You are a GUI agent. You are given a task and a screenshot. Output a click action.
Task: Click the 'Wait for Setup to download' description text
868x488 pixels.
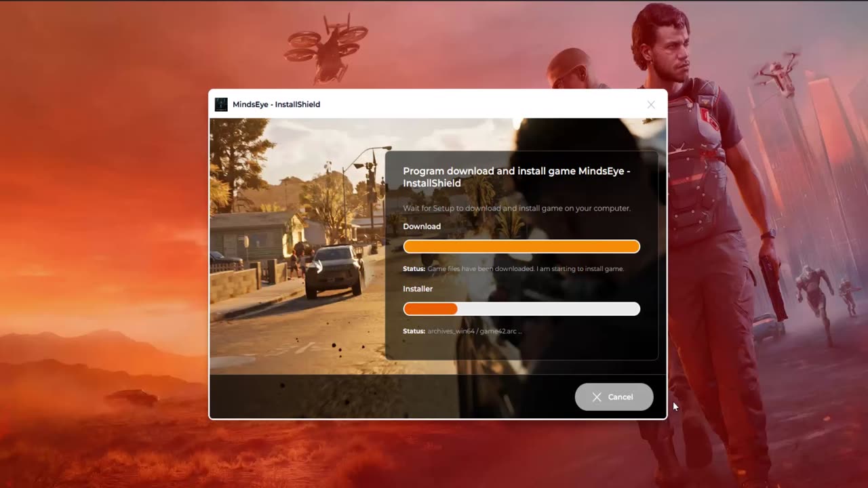point(517,208)
